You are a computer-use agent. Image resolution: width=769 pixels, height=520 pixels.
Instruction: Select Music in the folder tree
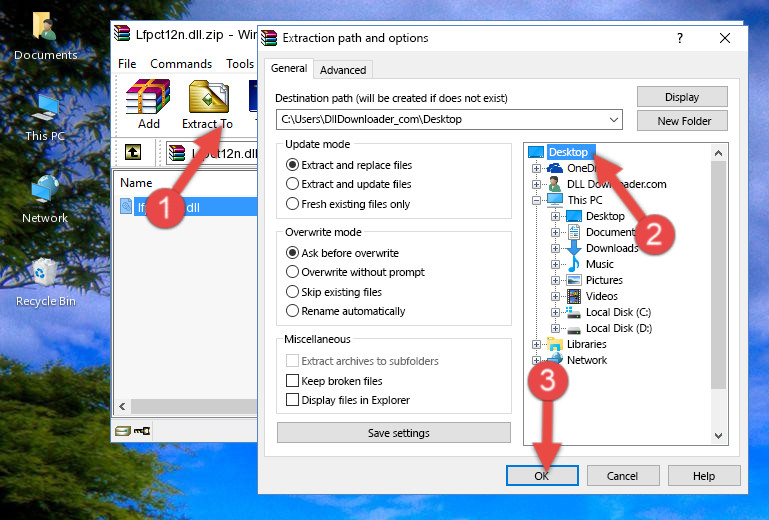tap(599, 264)
